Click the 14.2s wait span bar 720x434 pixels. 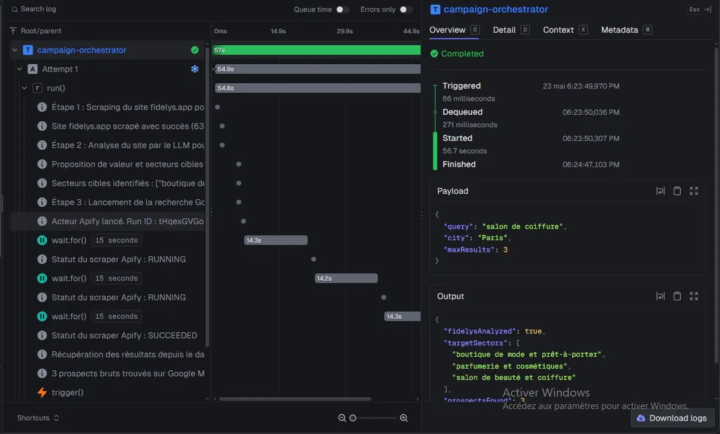346,278
